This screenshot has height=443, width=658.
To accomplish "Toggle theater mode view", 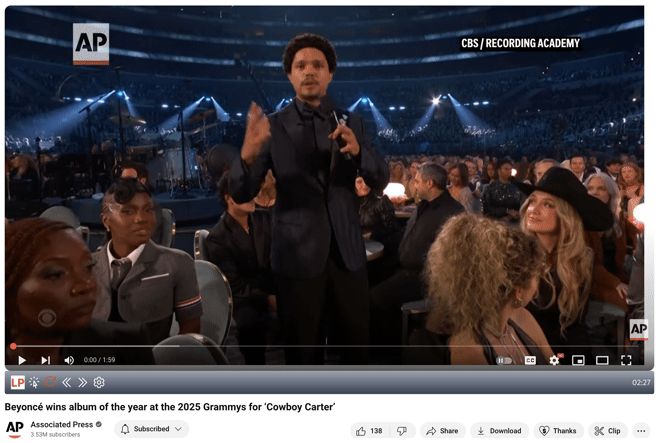I will pos(602,360).
